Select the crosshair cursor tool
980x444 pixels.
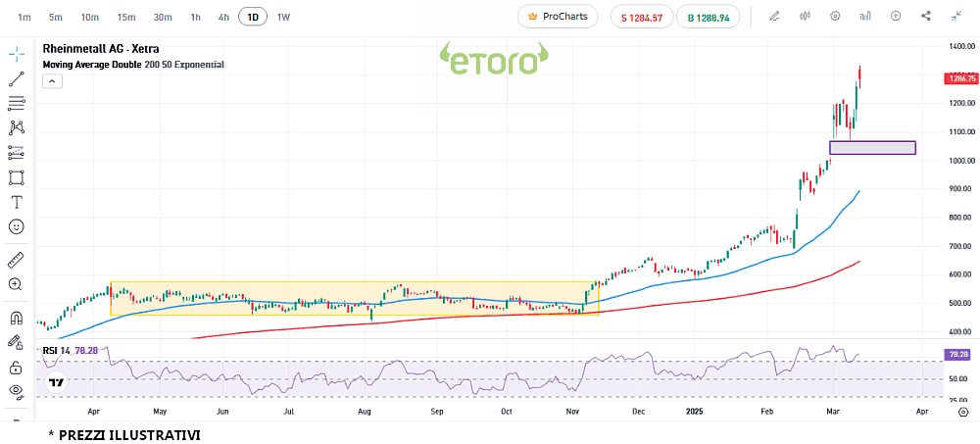(17, 54)
